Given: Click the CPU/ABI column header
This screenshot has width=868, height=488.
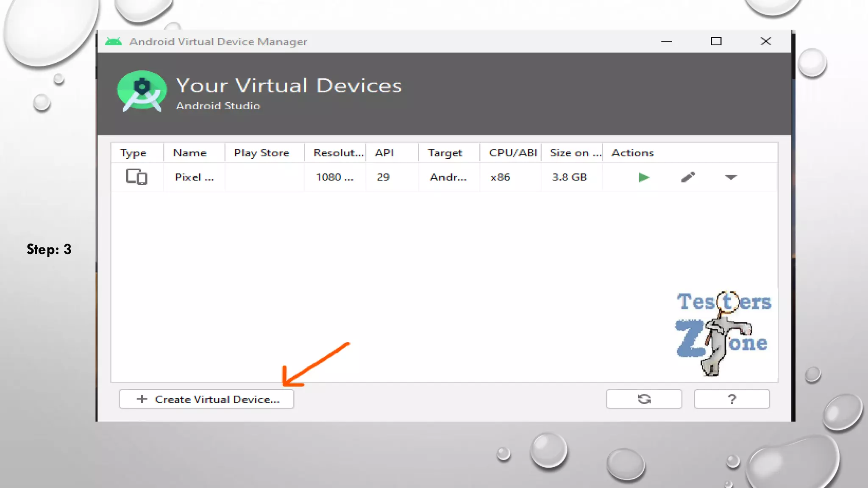Looking at the screenshot, I should [512, 153].
